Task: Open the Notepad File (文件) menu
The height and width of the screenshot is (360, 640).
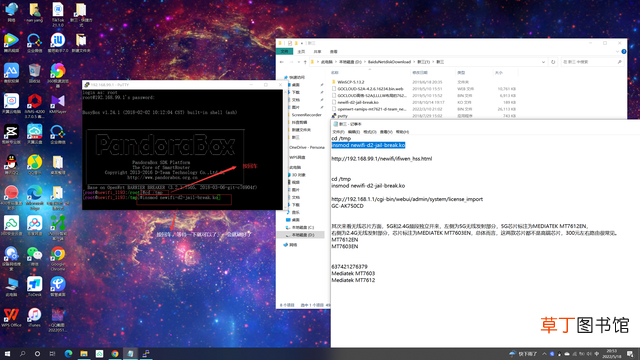Action: click(x=338, y=132)
